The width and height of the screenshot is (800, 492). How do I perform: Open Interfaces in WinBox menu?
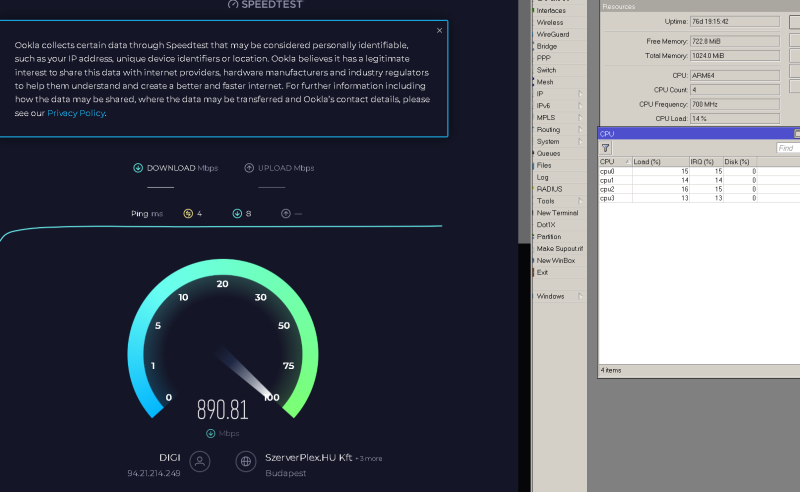(x=551, y=11)
